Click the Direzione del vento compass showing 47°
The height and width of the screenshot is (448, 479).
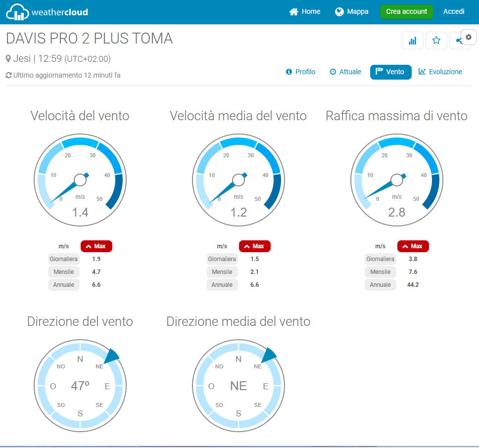point(80,386)
